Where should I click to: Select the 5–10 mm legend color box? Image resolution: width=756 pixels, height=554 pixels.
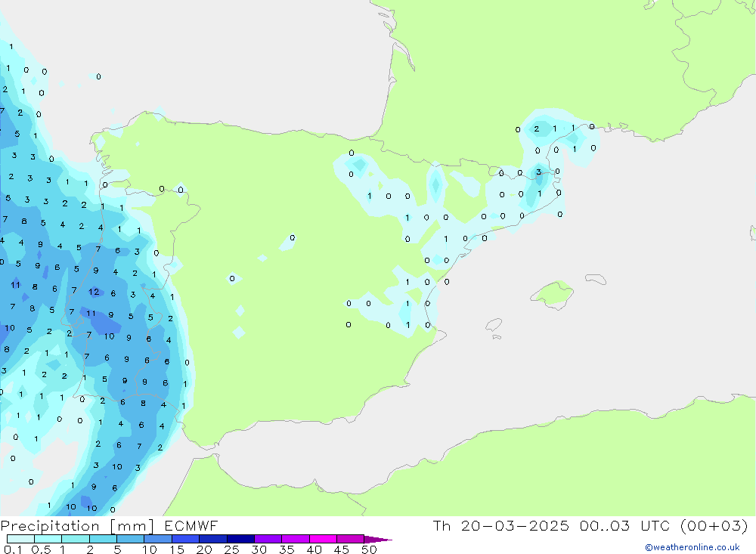click(x=131, y=539)
